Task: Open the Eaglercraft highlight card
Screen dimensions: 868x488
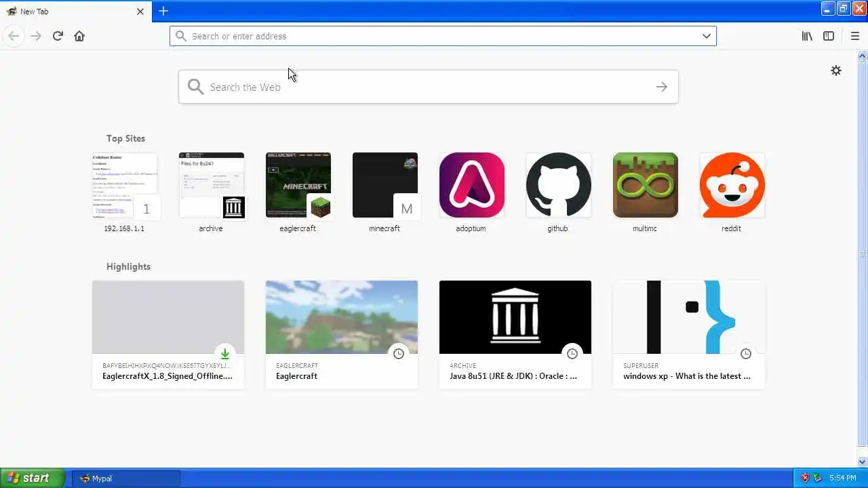Action: tap(342, 335)
